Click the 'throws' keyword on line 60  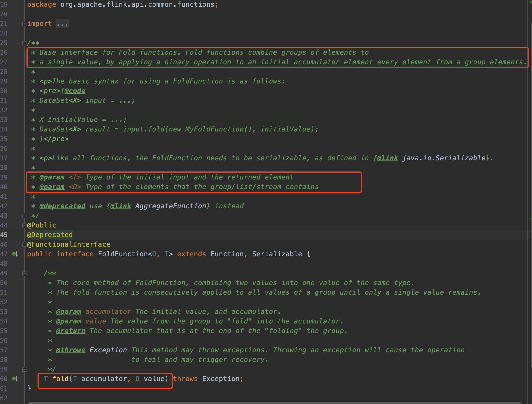185,379
